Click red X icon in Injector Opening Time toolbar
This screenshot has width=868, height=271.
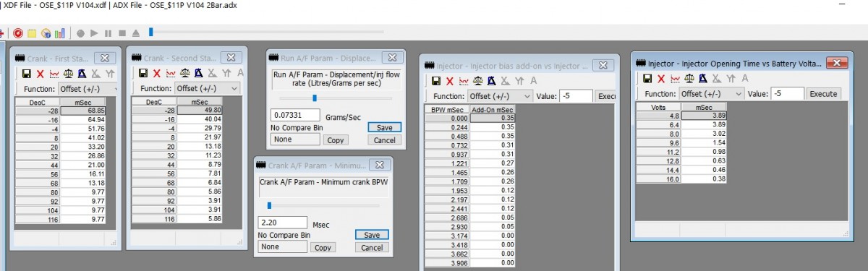[661, 79]
